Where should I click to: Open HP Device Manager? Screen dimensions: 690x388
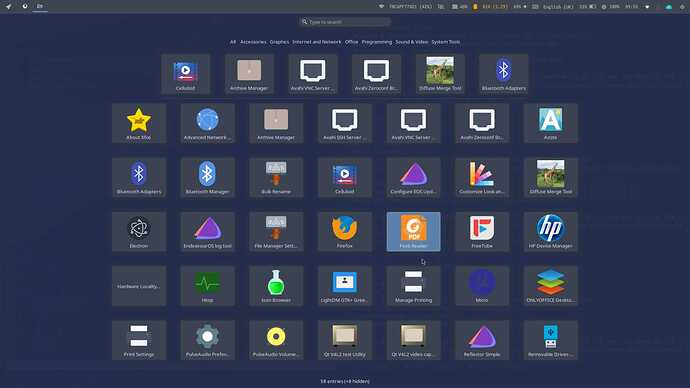pyautogui.click(x=551, y=232)
